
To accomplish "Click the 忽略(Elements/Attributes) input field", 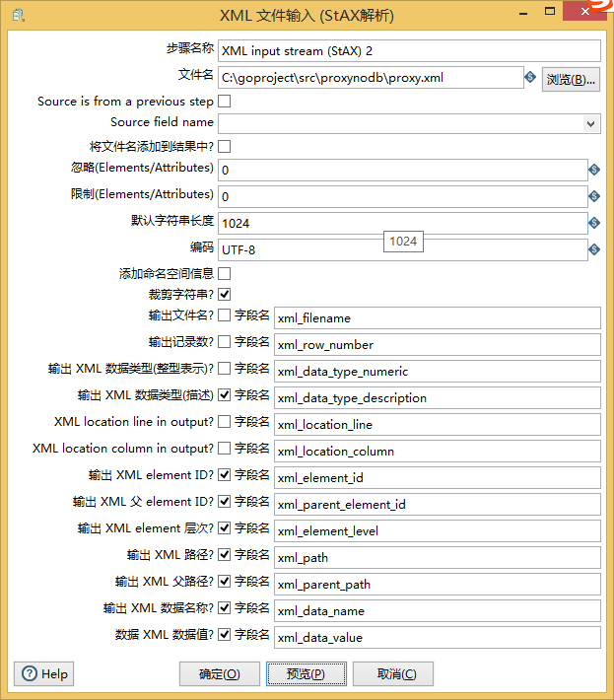I will [x=403, y=171].
